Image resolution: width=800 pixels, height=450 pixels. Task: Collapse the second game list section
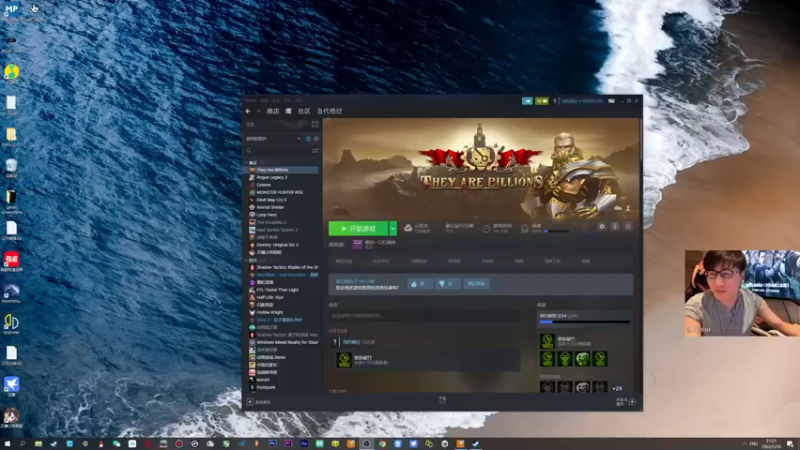pyautogui.click(x=246, y=260)
